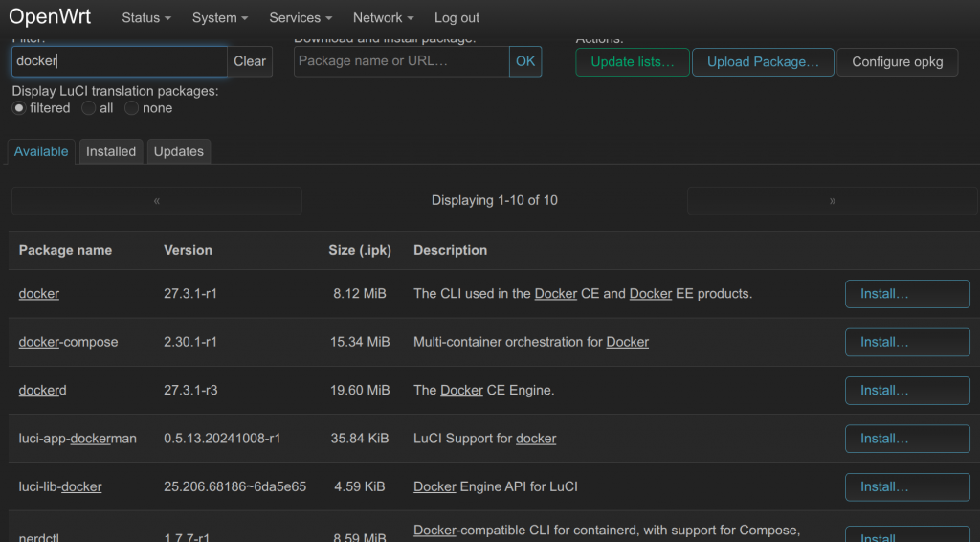The height and width of the screenshot is (542, 980).
Task: Install the docker package
Action: pyautogui.click(x=907, y=294)
